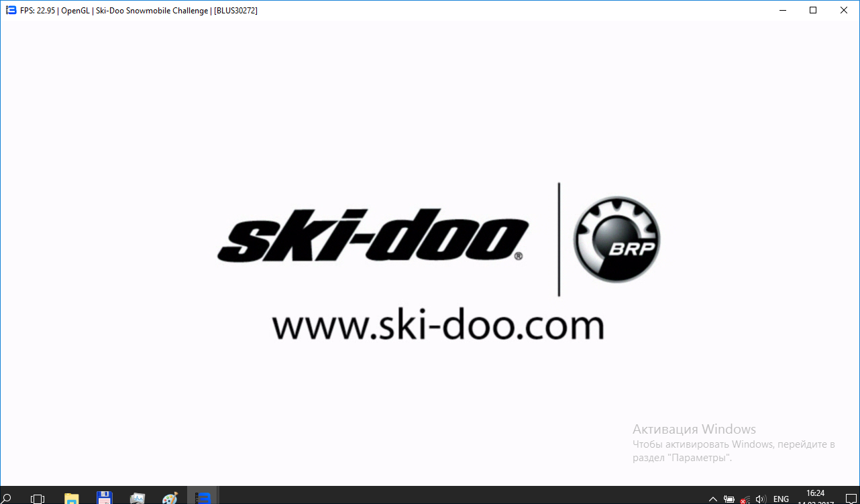Switch to the active RPCS3 taskbar button
This screenshot has height=504, width=860.
click(203, 498)
